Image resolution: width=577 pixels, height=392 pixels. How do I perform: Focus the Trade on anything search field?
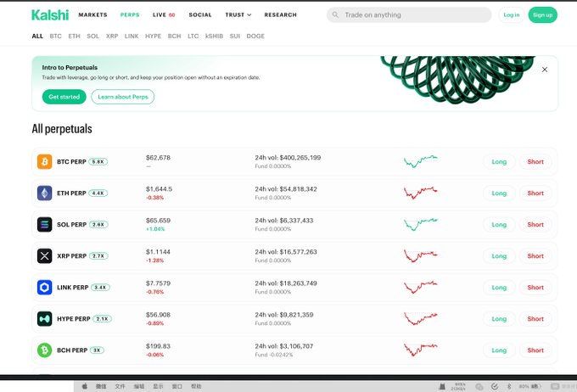(409, 14)
